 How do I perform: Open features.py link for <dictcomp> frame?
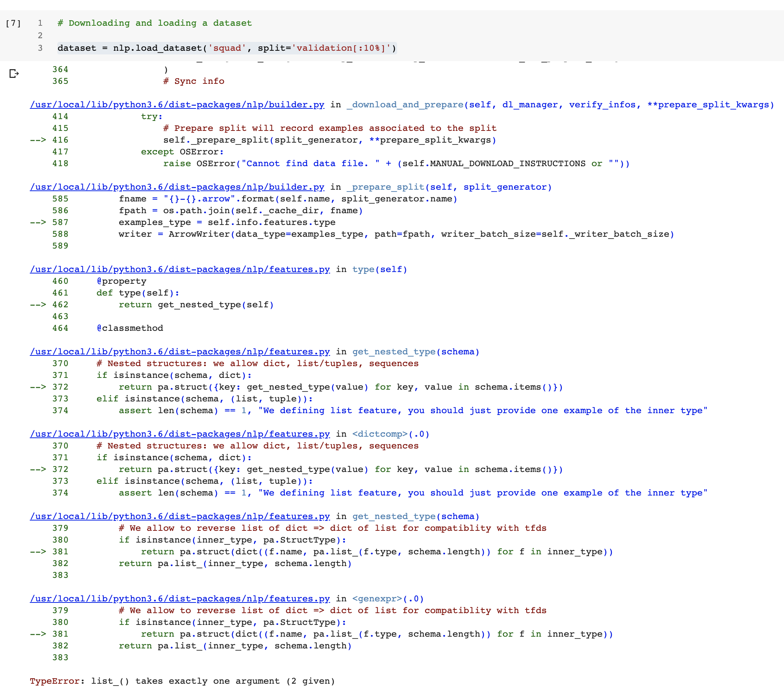pos(179,434)
